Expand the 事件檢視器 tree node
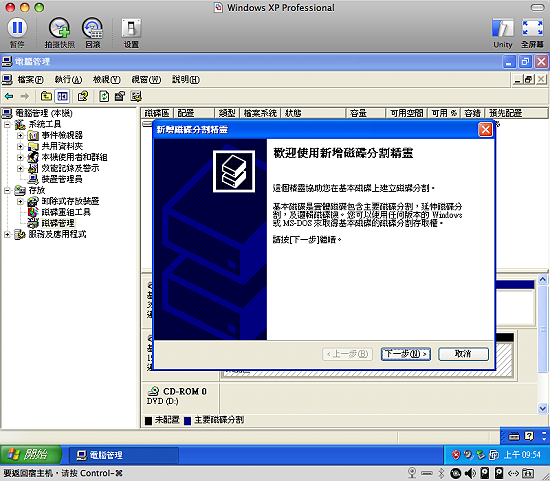Screen dimensions: 550x481 click(20, 135)
